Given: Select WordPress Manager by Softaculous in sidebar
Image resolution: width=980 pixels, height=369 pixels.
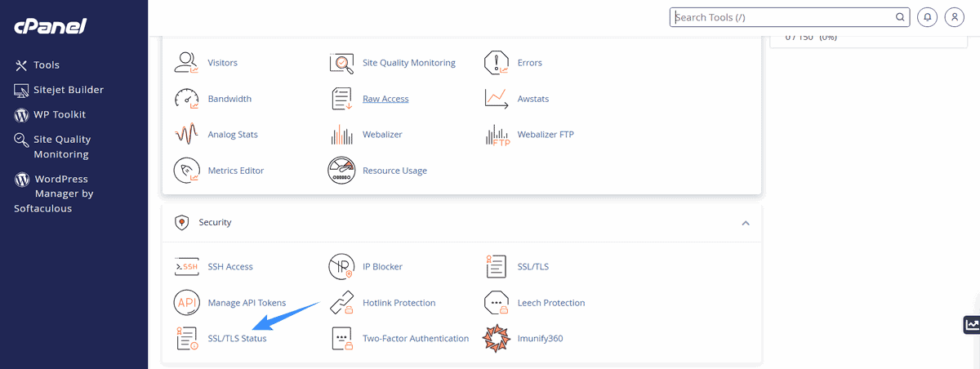Looking at the screenshot, I should (54, 193).
